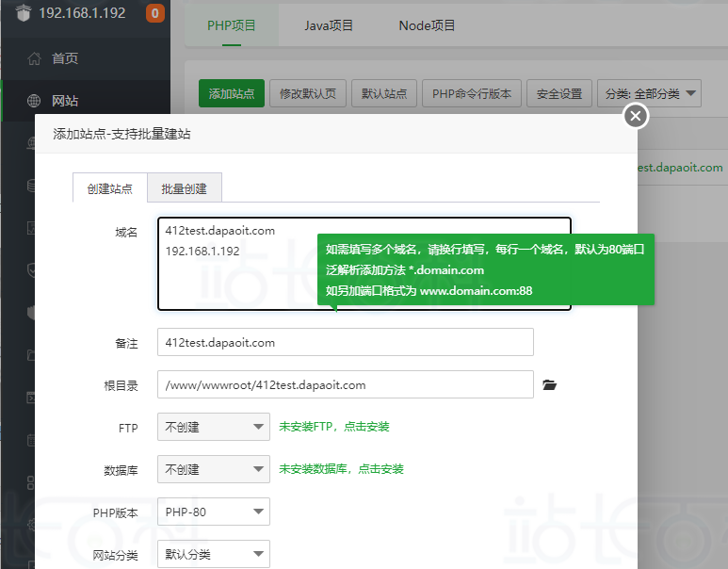Viewport: 728px width, 569px height.
Task: Click the 修改默认页 button
Action: point(308,94)
